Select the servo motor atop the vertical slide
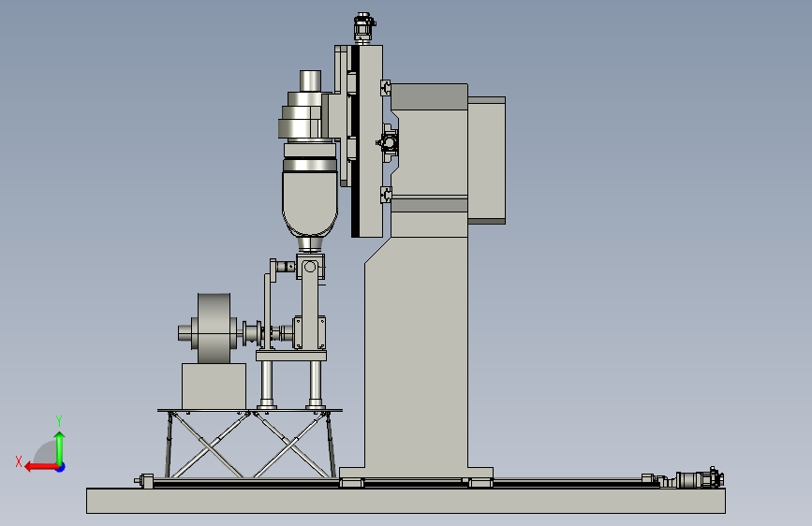This screenshot has height=526, width=812. tap(364, 28)
